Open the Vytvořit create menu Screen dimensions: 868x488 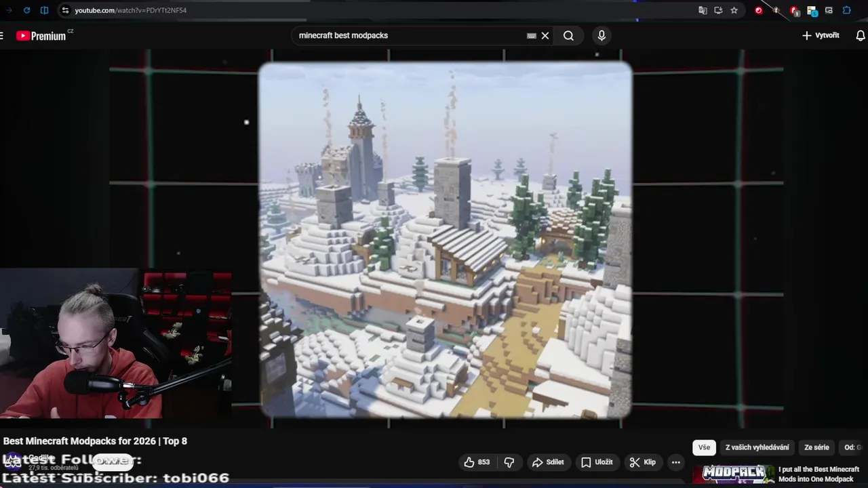click(821, 35)
